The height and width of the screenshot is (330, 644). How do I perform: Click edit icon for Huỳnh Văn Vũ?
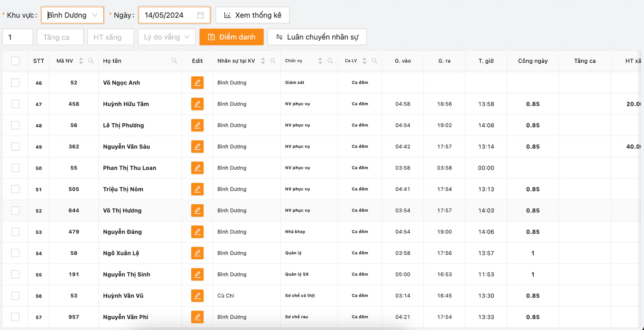coord(197,295)
